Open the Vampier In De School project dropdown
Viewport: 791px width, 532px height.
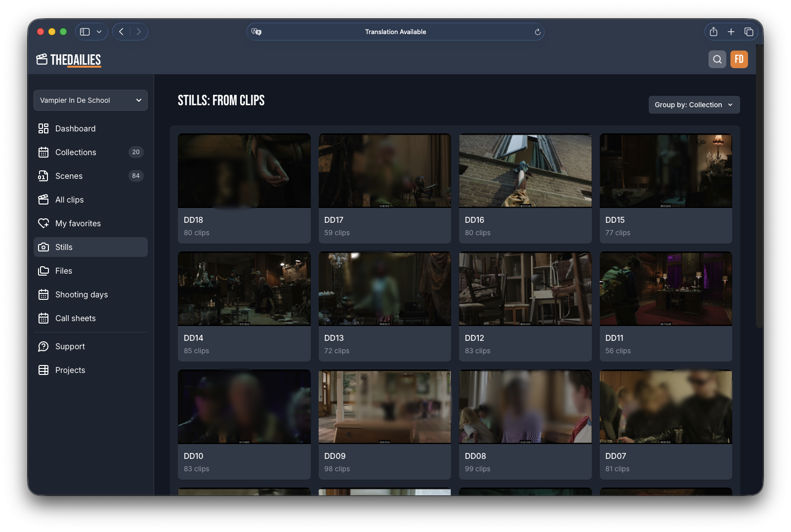point(90,100)
